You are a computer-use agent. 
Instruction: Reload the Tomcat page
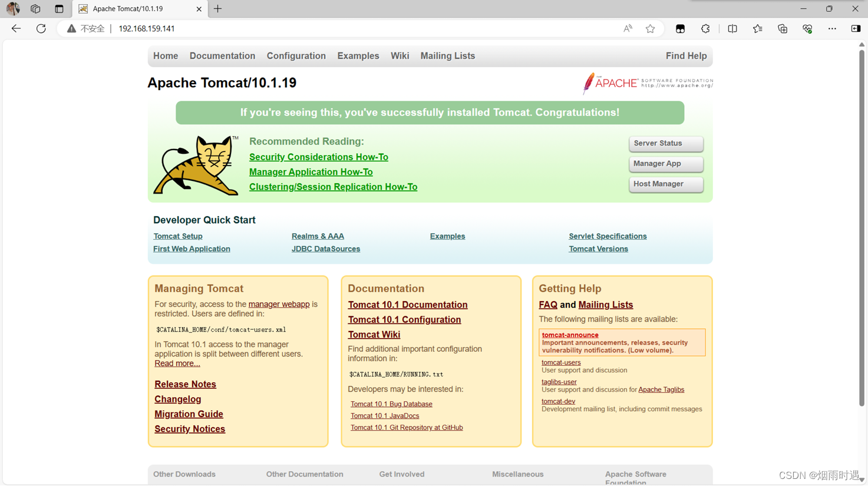click(x=41, y=28)
